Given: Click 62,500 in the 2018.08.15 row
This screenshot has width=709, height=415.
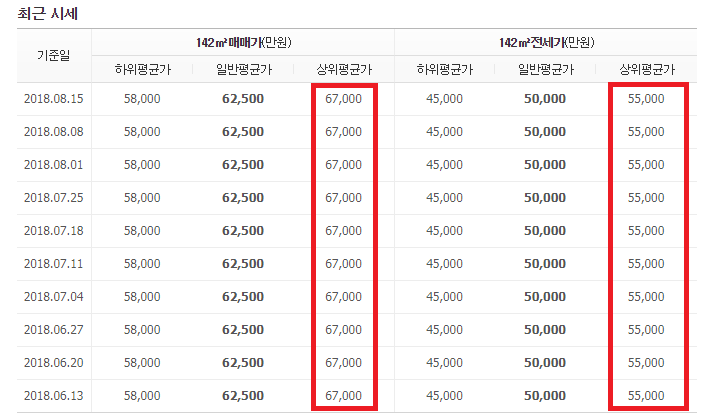Looking at the screenshot, I should point(243,99).
